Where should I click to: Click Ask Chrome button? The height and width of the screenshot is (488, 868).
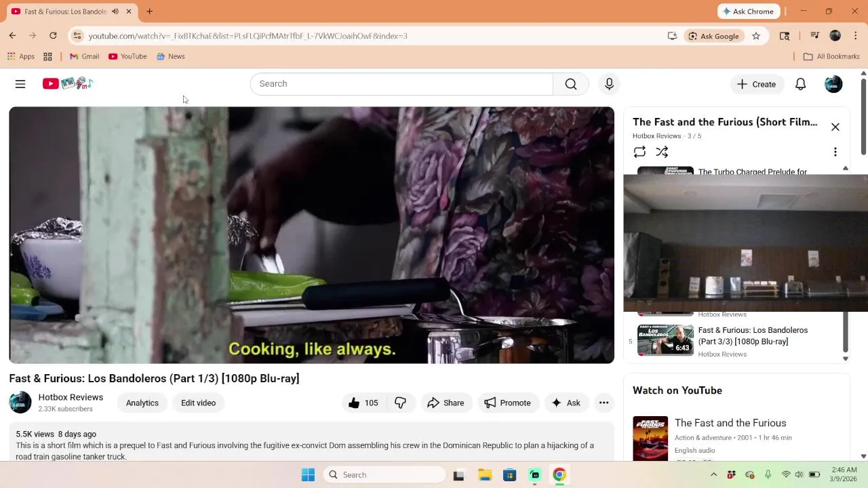[x=749, y=12]
